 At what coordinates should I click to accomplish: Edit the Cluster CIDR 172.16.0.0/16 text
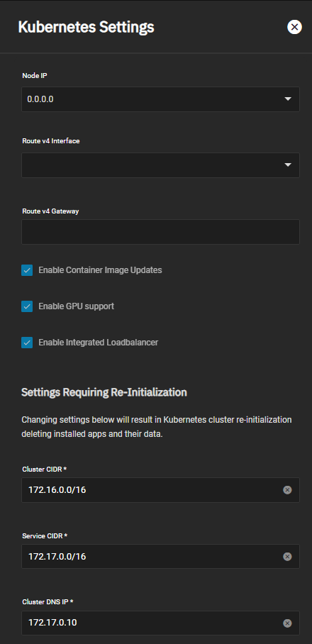click(57, 489)
